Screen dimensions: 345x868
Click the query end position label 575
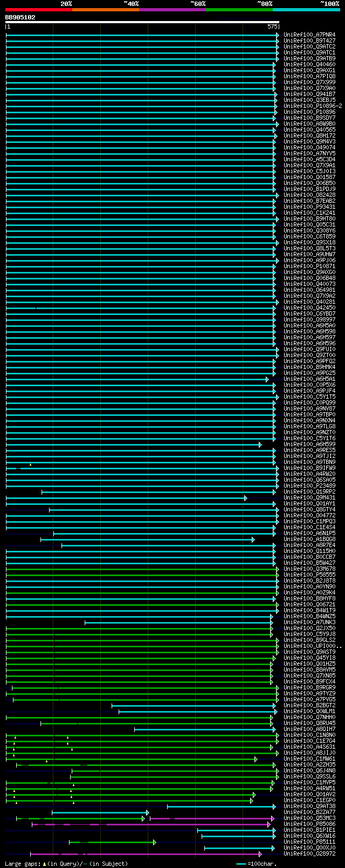point(272,26)
